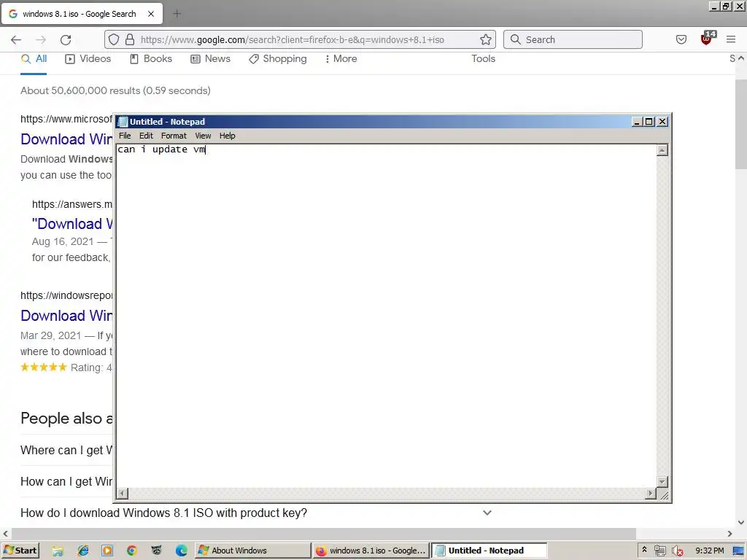Click the 9:32 PM clock
Viewport: 747px width, 560px height.
pyautogui.click(x=709, y=551)
